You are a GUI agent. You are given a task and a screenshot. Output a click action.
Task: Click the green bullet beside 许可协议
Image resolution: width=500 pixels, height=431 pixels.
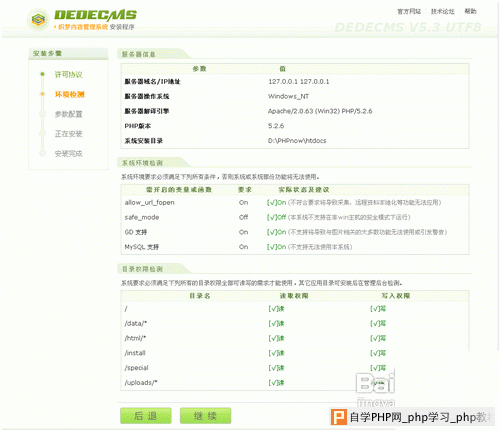click(42, 74)
